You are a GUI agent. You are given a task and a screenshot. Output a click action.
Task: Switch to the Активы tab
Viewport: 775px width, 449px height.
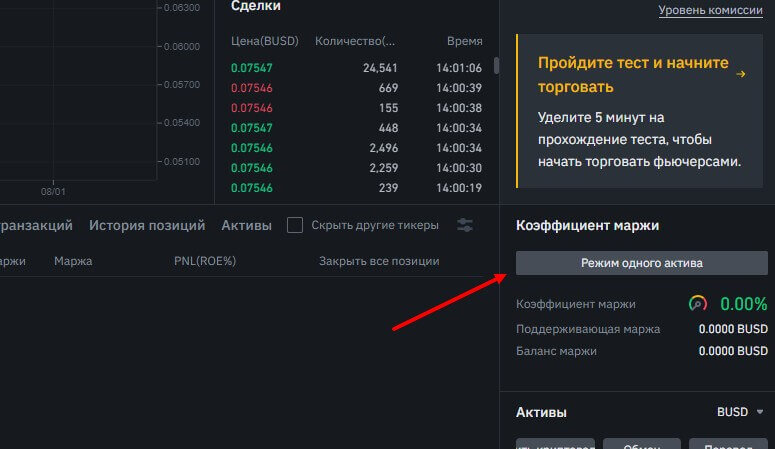246,225
